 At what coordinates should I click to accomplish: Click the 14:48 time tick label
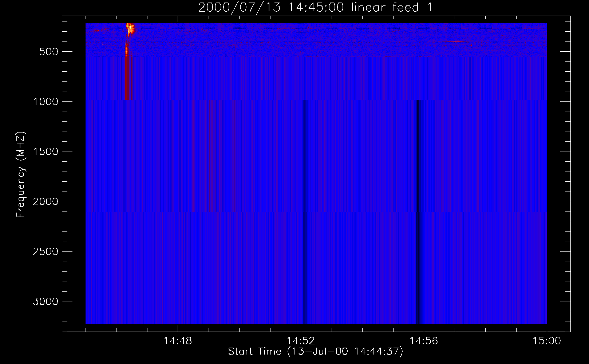tap(178, 341)
